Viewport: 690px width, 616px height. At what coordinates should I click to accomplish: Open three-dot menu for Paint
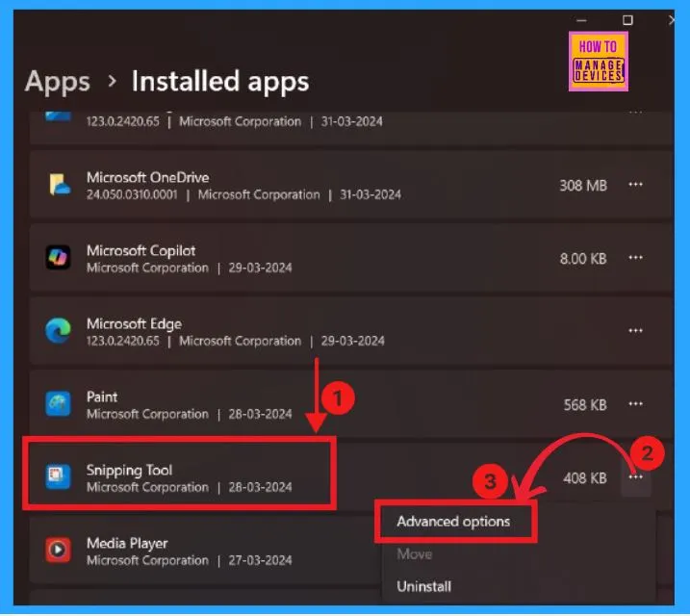(635, 403)
